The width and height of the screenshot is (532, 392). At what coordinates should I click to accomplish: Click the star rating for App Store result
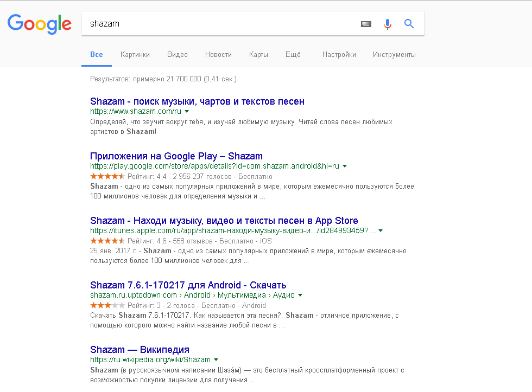click(x=107, y=241)
